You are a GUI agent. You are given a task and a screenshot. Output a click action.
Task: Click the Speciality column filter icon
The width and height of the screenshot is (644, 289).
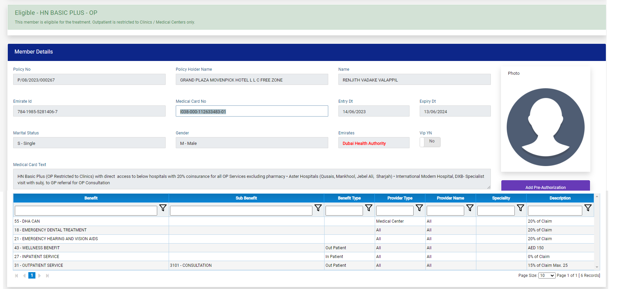[x=521, y=208]
